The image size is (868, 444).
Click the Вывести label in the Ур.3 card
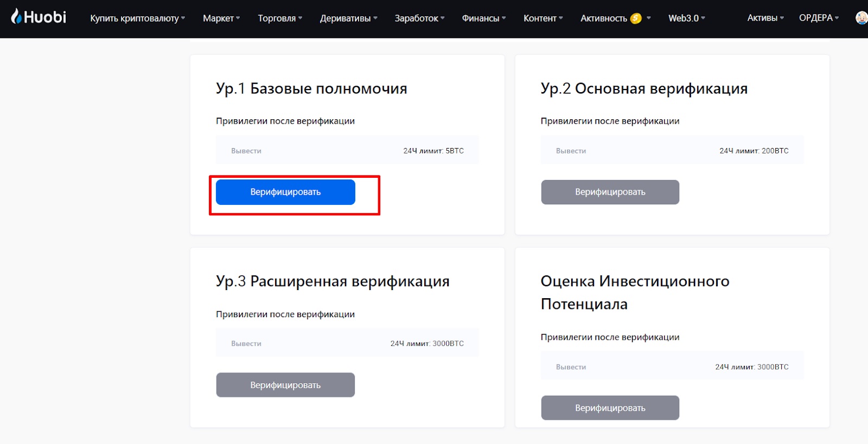(246, 344)
